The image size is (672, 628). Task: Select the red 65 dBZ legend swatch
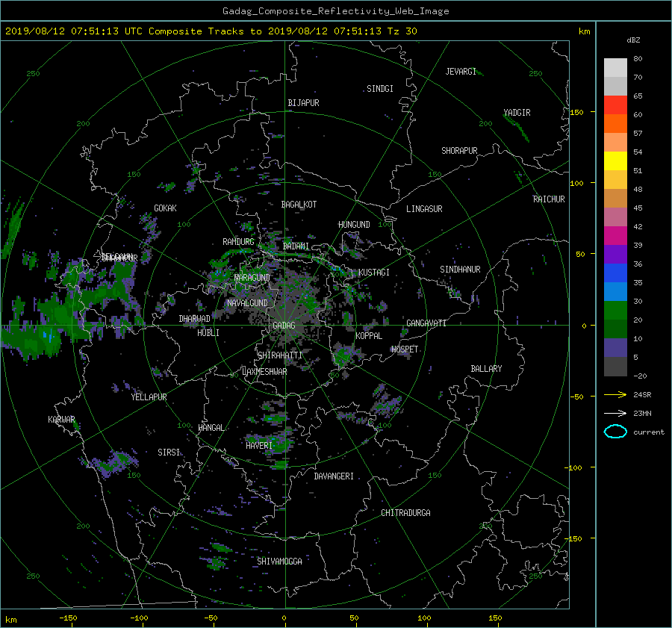pos(615,105)
